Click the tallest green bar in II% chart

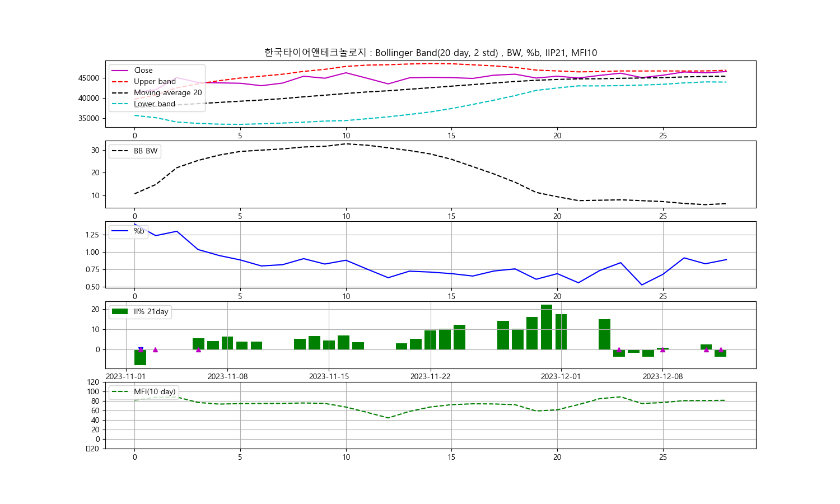click(547, 327)
